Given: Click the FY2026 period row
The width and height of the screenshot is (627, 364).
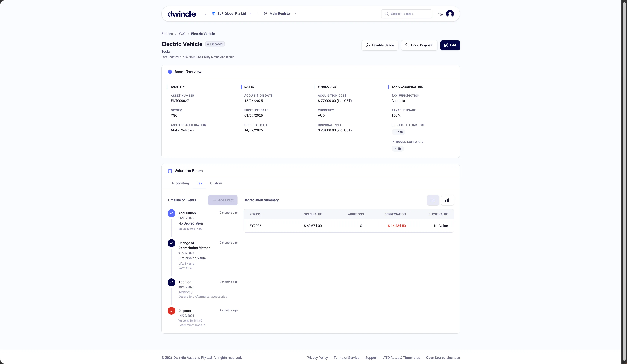Looking at the screenshot, I should coord(348,226).
